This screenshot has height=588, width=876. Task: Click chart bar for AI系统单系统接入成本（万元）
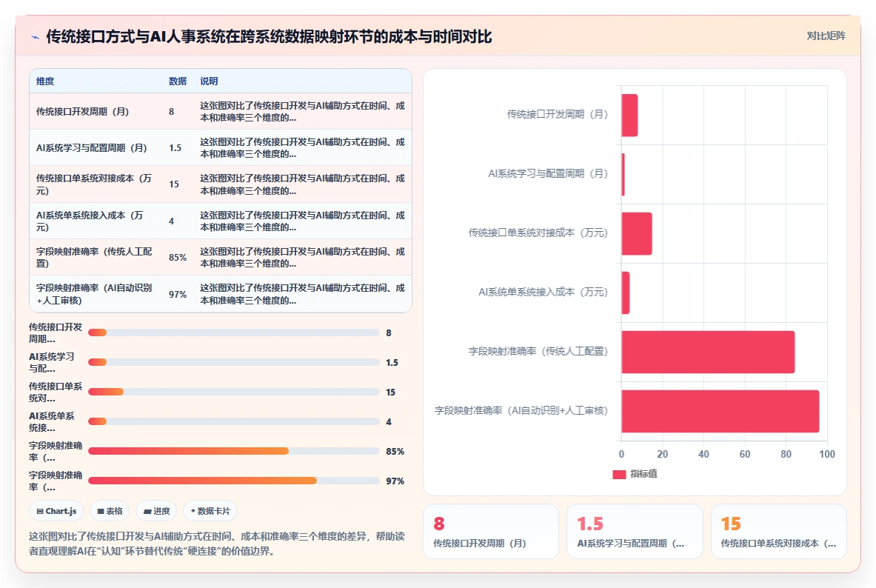[x=626, y=293]
